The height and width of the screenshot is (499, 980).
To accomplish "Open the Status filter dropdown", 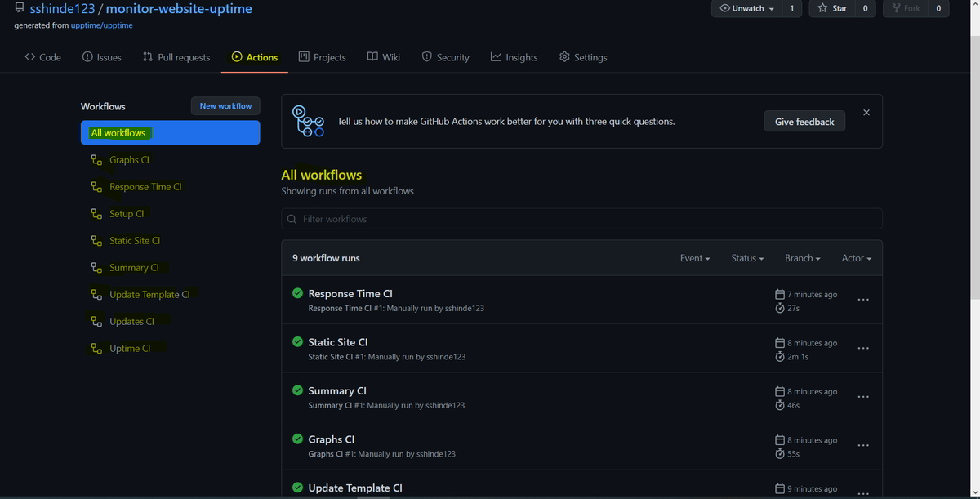I will [x=746, y=257].
